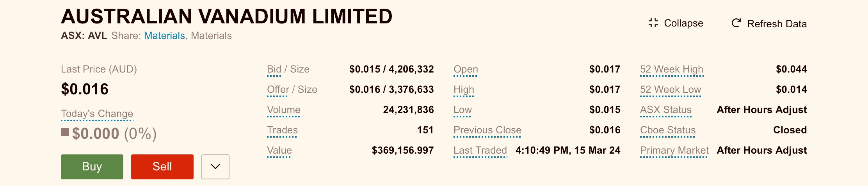Click the Offer / Size label

pos(292,89)
